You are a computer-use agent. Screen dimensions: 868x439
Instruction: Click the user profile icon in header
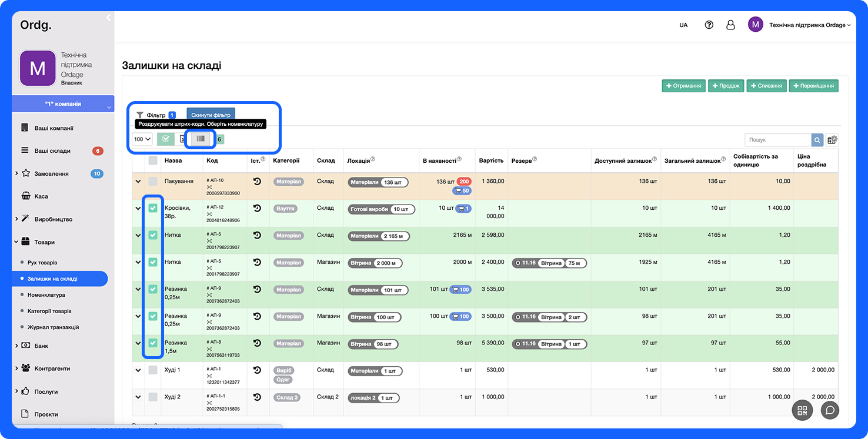click(730, 25)
